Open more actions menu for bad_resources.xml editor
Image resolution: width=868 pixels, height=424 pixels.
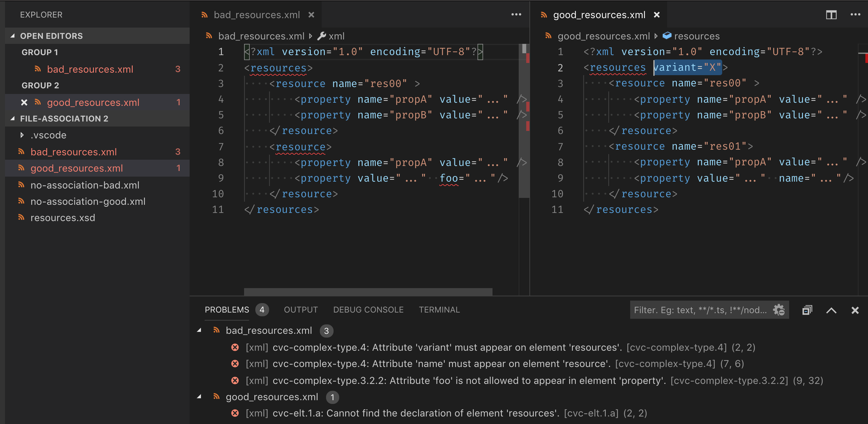point(517,14)
